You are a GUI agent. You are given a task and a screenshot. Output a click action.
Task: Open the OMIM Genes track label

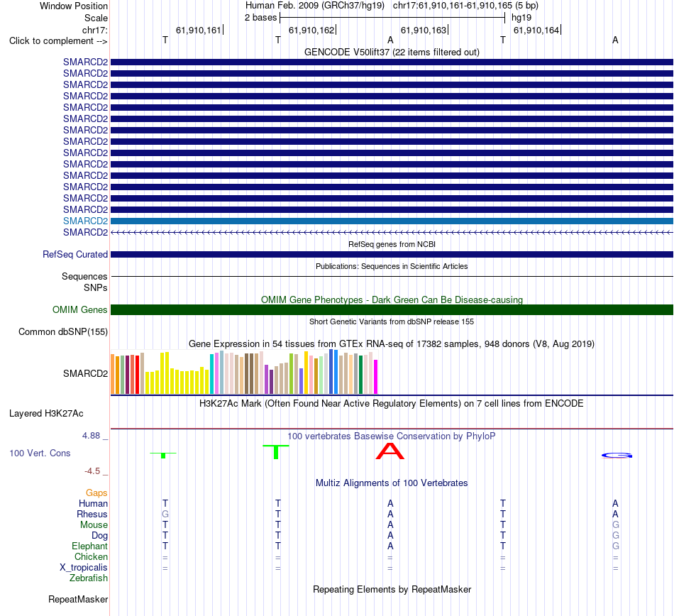click(x=79, y=309)
